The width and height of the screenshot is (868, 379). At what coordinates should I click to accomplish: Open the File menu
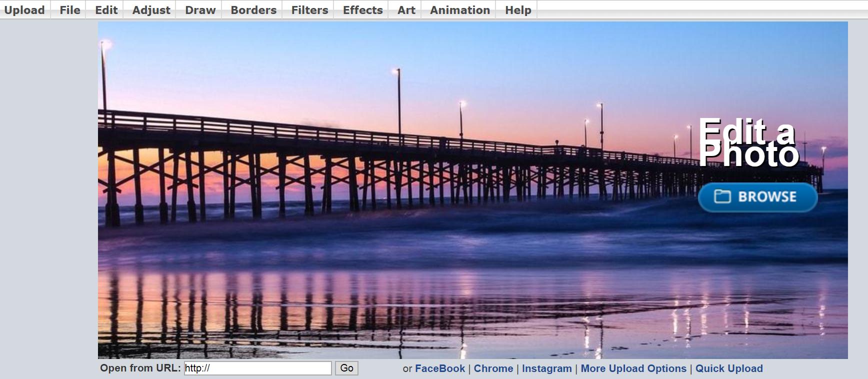(x=70, y=10)
